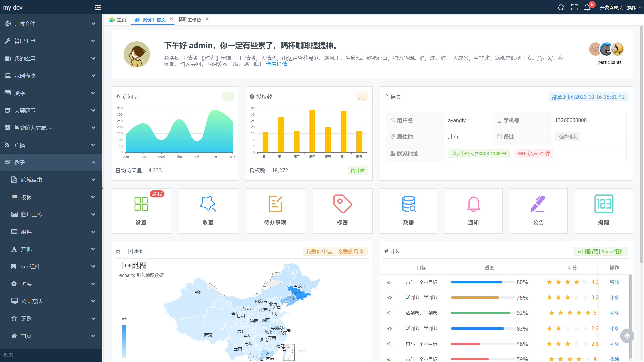Switch to the 工作台 tab
The height and width of the screenshot is (362, 644).
point(190,20)
